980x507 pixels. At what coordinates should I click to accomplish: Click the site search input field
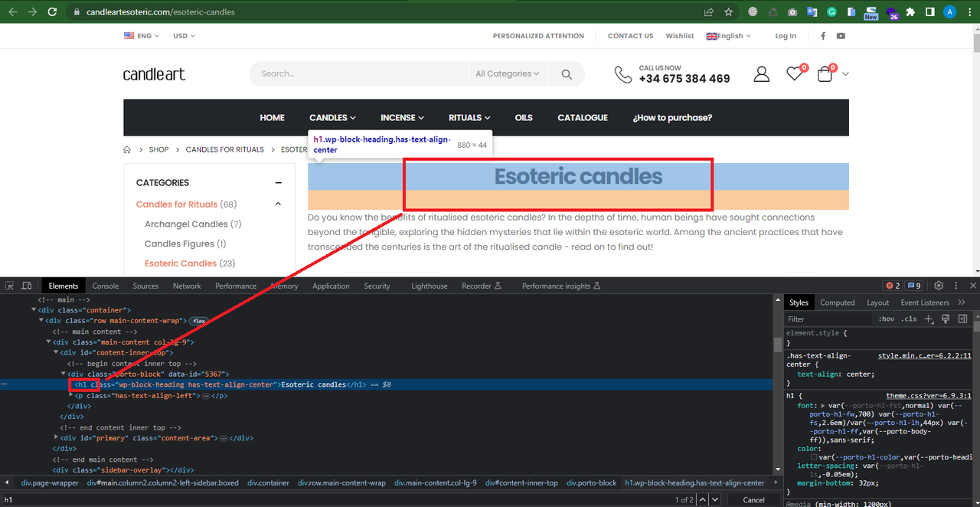tap(359, 74)
